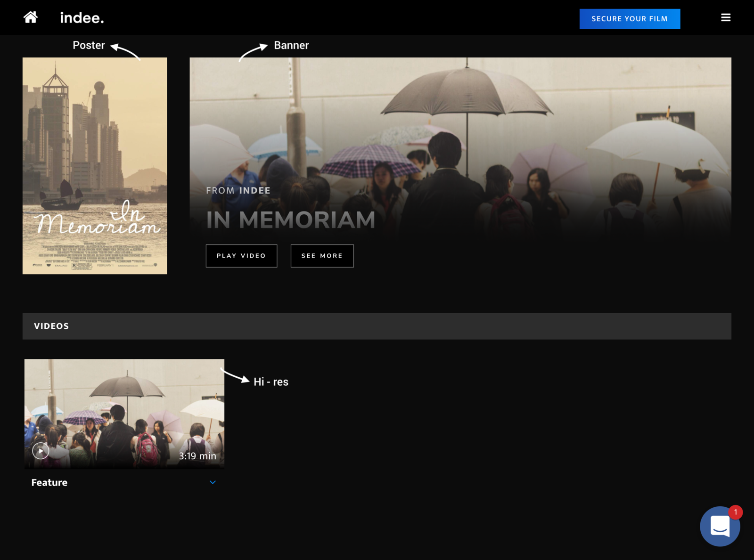Click the Hi - res annotation label
The width and height of the screenshot is (754, 560).
(271, 382)
